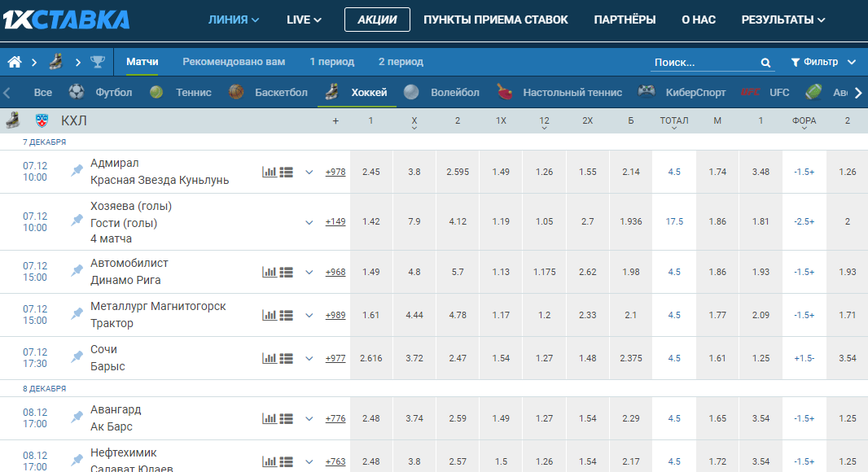
Task: Select the basketball icon
Action: [x=236, y=92]
